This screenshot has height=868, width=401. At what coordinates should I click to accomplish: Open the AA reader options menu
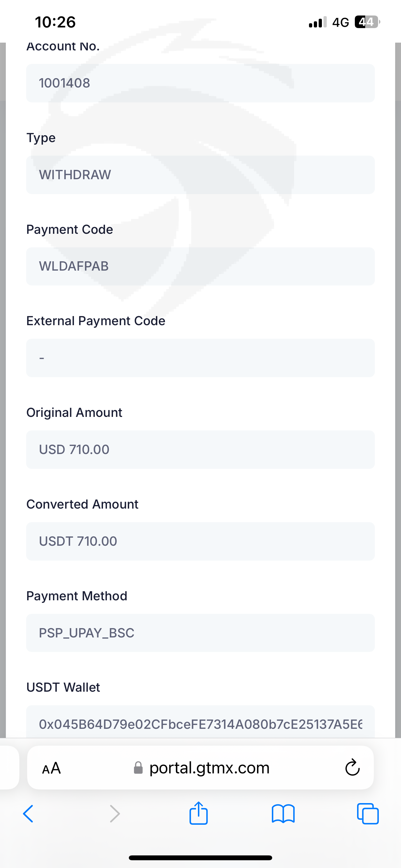point(52,768)
